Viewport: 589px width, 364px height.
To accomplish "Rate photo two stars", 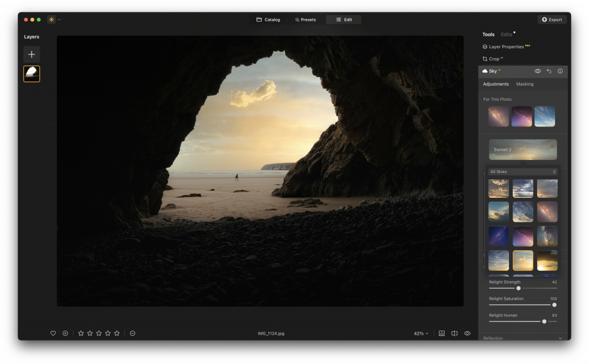I will click(x=90, y=333).
